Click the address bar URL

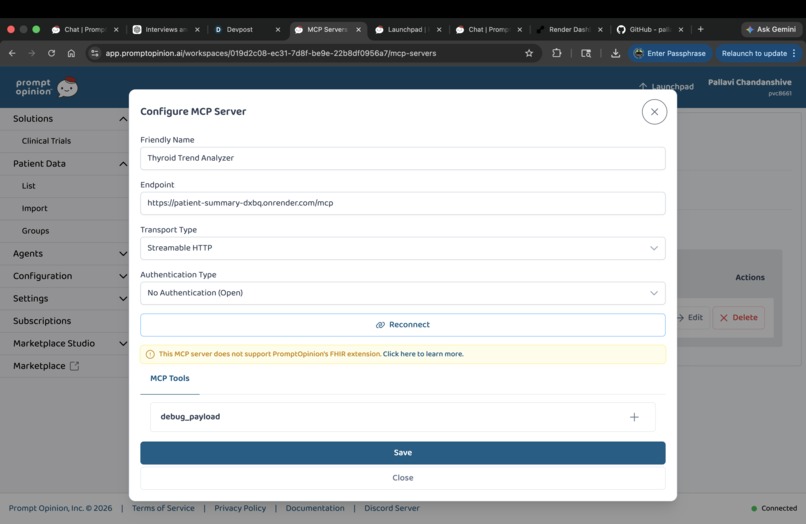tap(271, 53)
